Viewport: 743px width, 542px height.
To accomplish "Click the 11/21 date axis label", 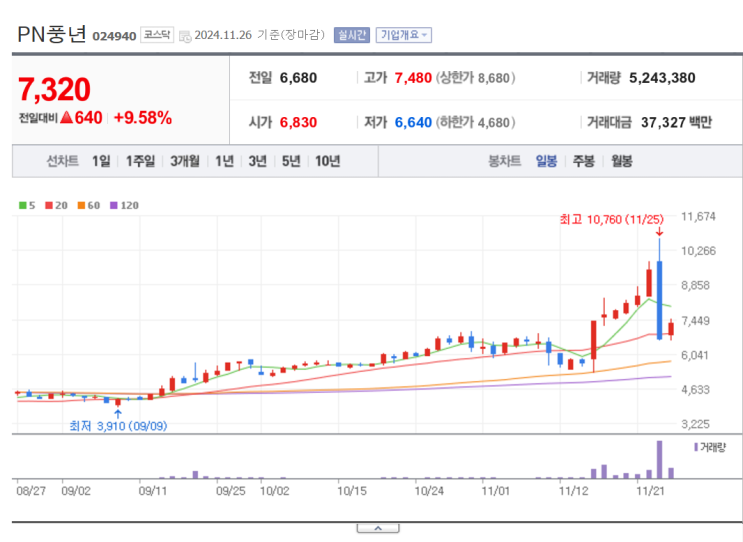I will point(650,491).
